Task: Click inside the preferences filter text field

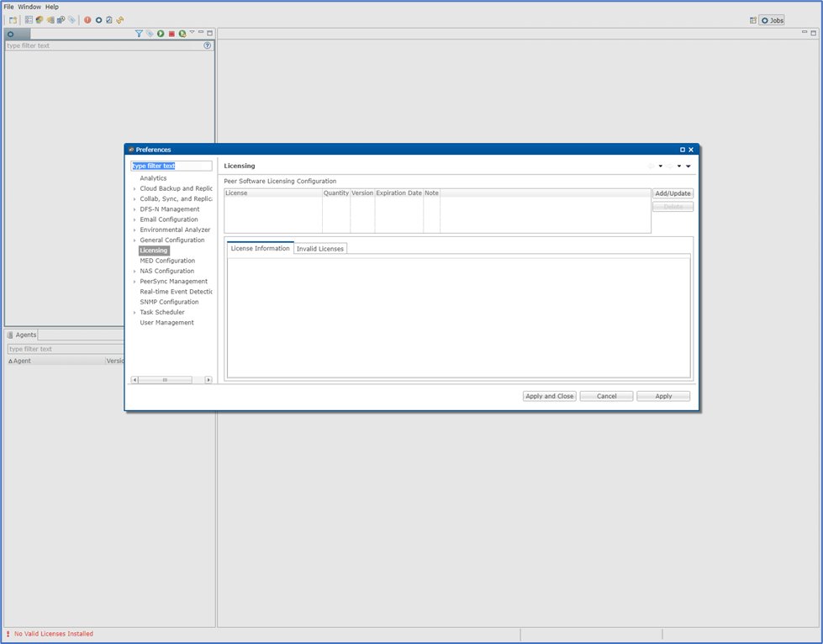Action: point(171,165)
